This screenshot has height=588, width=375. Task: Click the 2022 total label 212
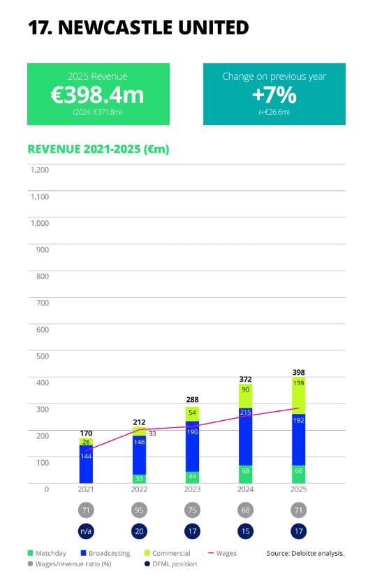(139, 422)
